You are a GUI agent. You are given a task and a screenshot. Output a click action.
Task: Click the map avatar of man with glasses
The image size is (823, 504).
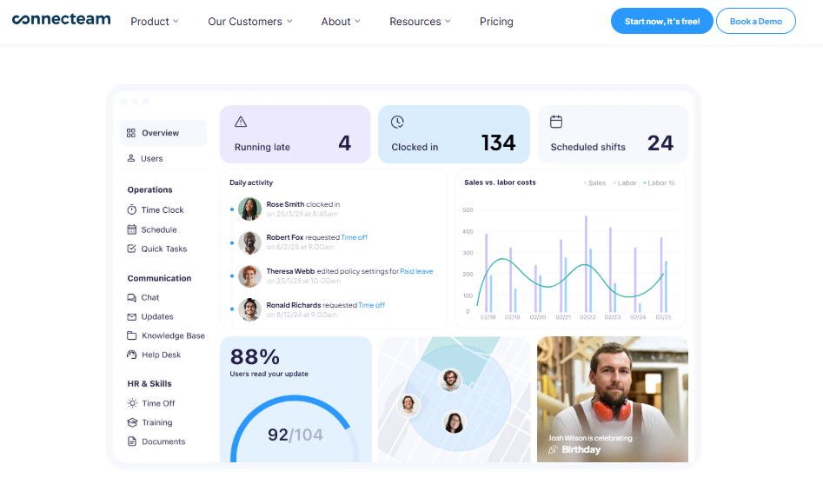coord(450,380)
